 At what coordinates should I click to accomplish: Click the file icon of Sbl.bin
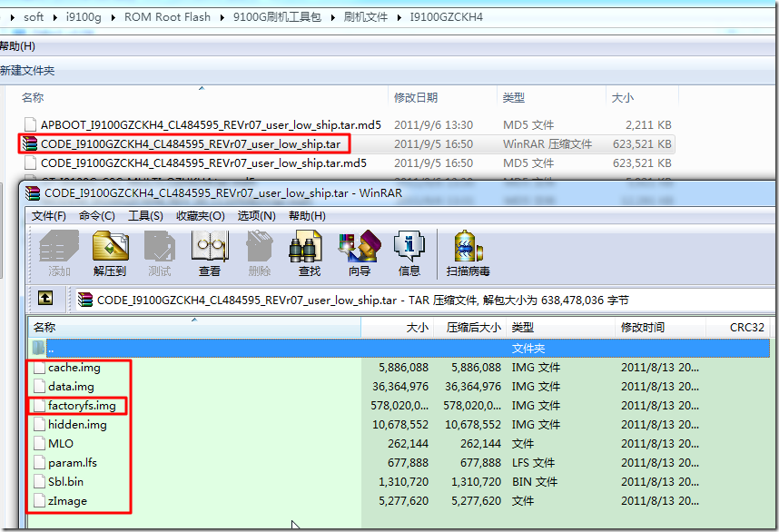[x=39, y=482]
